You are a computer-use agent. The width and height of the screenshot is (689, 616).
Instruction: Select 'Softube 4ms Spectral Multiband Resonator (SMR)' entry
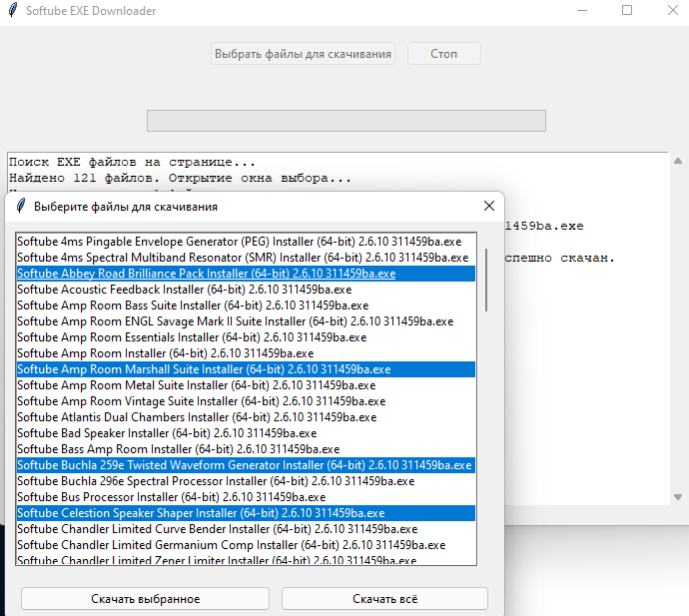coord(246,258)
